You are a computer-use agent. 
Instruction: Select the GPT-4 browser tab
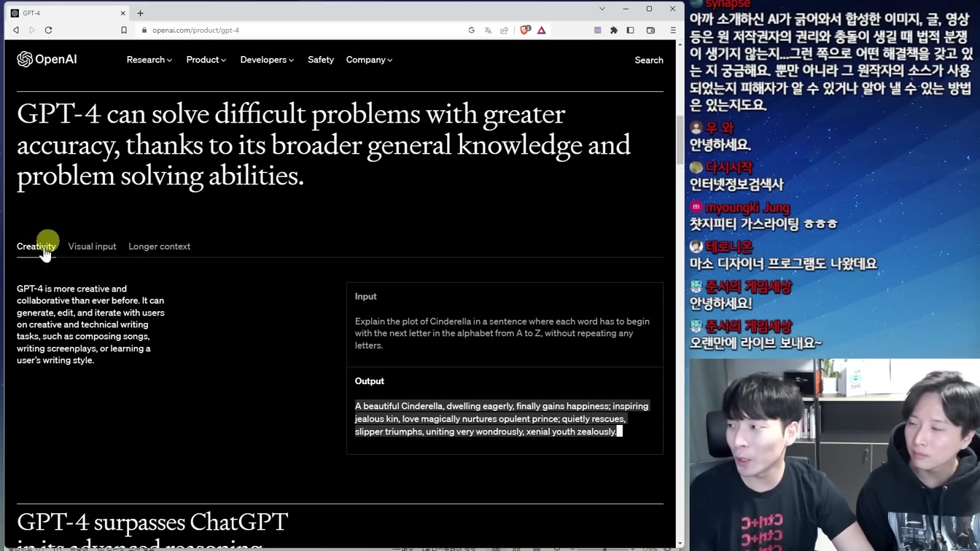69,13
